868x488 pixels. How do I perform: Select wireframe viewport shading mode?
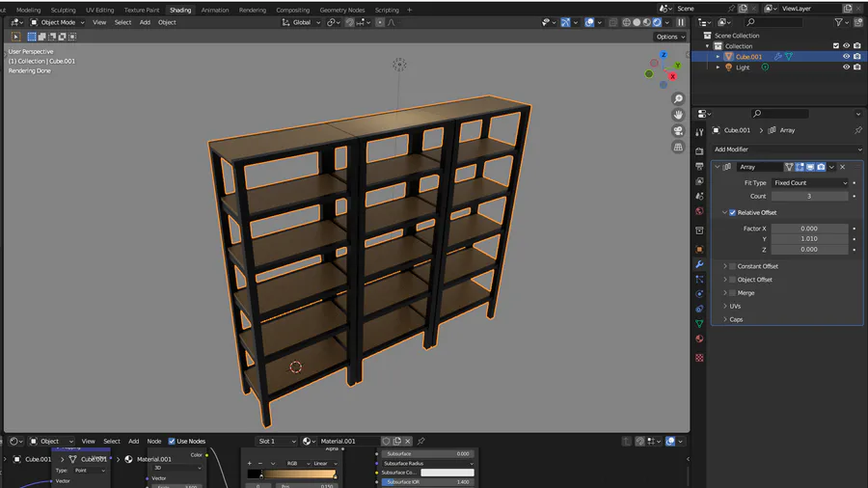click(626, 23)
